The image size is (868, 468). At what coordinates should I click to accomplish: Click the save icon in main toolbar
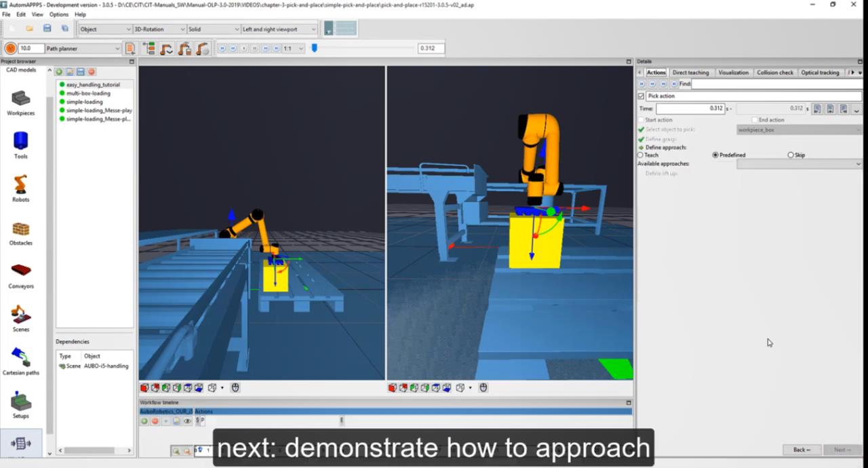(x=47, y=28)
